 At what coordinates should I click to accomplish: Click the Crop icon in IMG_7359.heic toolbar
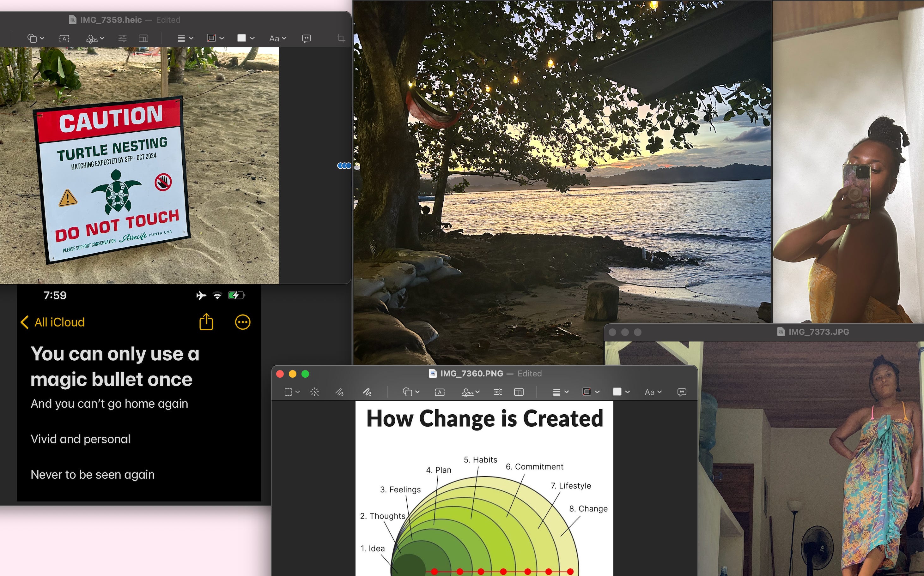tap(341, 39)
